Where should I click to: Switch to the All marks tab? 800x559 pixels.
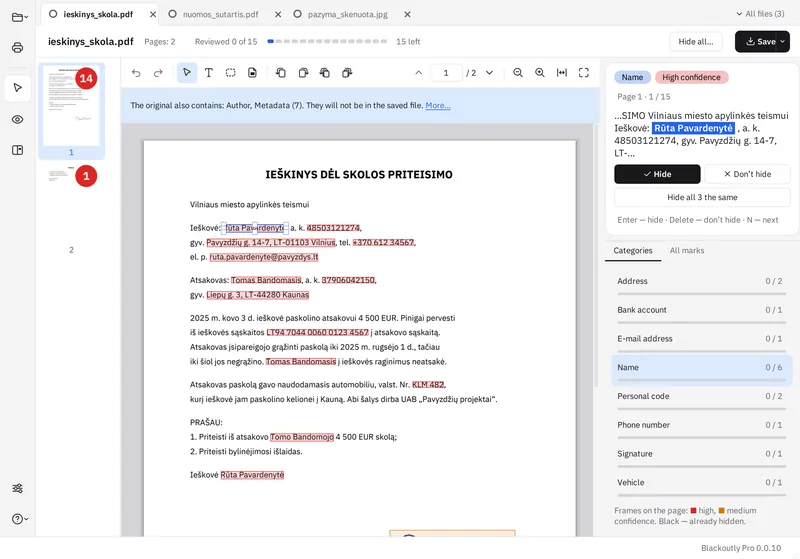click(x=687, y=250)
